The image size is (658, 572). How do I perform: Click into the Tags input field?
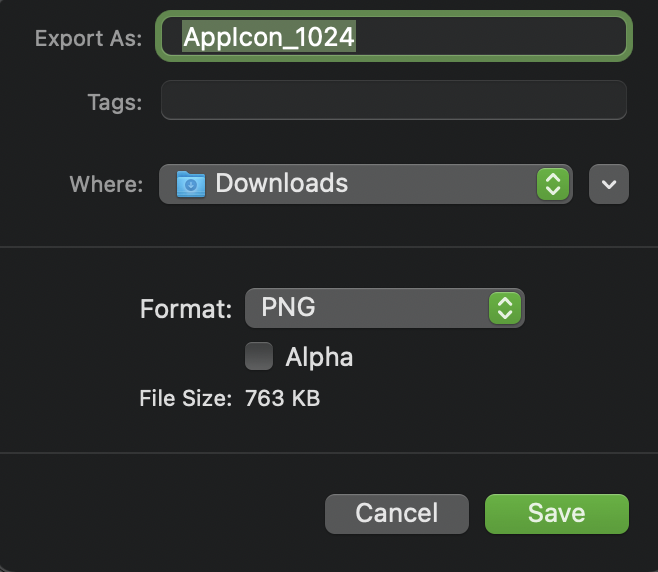point(393,101)
